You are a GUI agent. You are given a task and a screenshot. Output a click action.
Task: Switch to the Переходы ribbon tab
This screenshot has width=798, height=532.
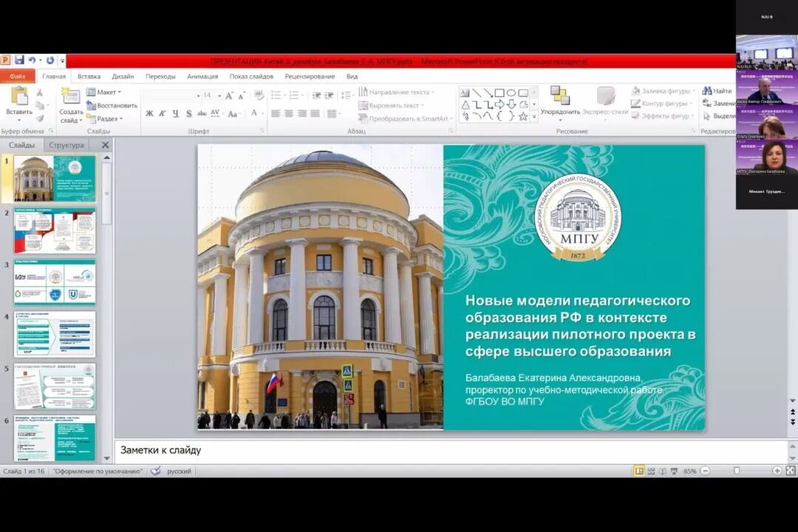click(160, 76)
